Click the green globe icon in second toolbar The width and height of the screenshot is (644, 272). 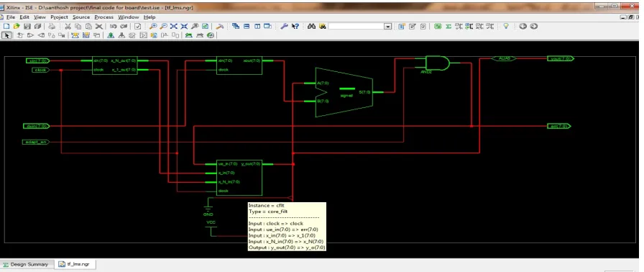(x=211, y=35)
